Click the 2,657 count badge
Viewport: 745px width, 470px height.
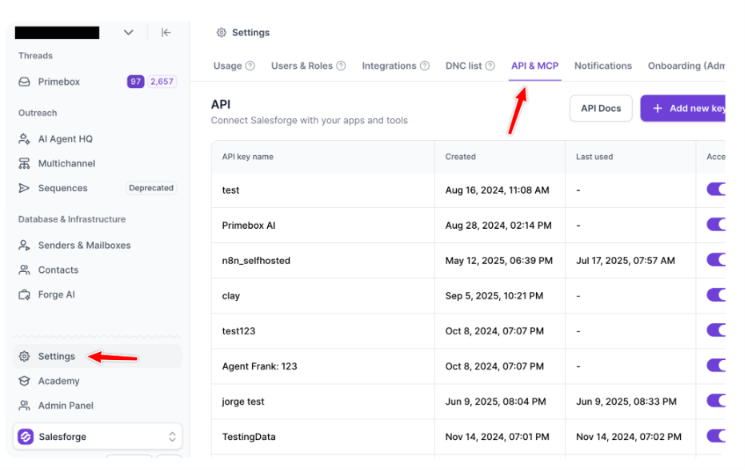point(162,82)
